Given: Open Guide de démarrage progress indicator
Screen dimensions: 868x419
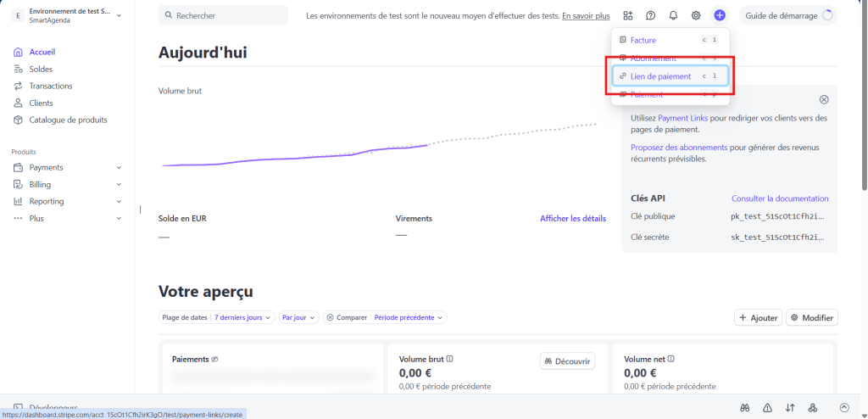Looking at the screenshot, I should click(788, 15).
